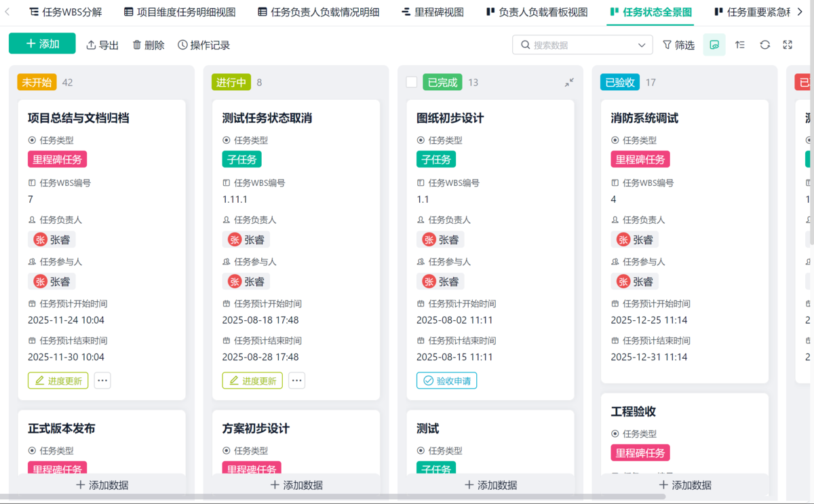814x504 pixels.
Task: Click 进度更新 on 测试任务状态取消 card
Action: pos(252,381)
